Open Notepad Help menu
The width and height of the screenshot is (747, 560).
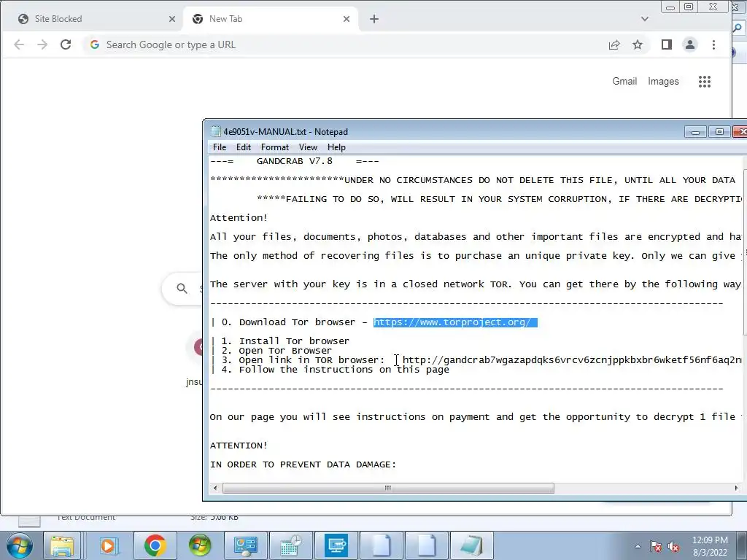336,147
